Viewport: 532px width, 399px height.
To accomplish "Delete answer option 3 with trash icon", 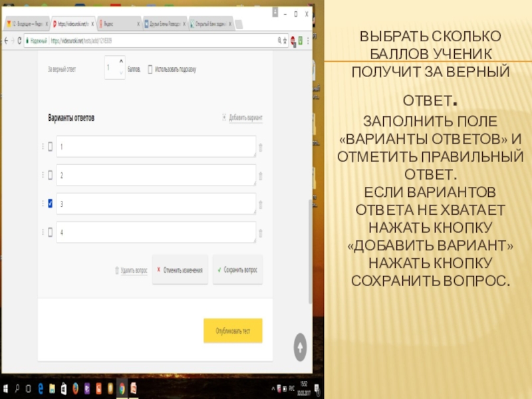I will [260, 205].
